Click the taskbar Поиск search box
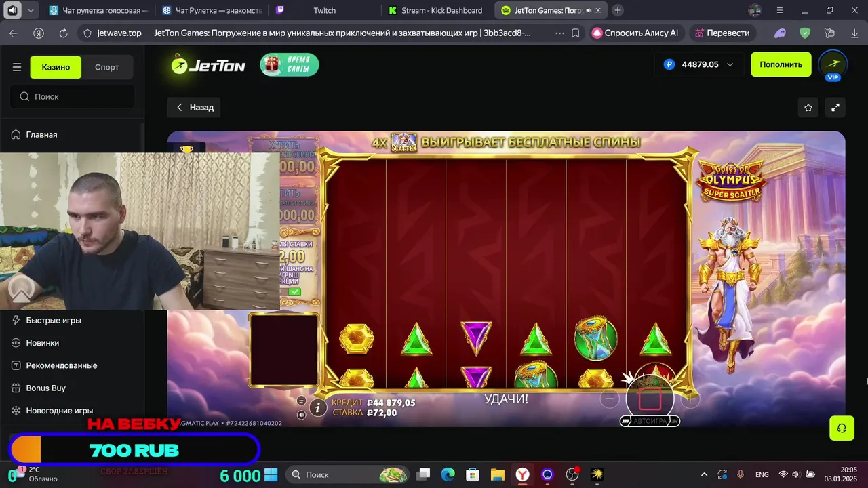This screenshot has width=868, height=488. tap(347, 474)
